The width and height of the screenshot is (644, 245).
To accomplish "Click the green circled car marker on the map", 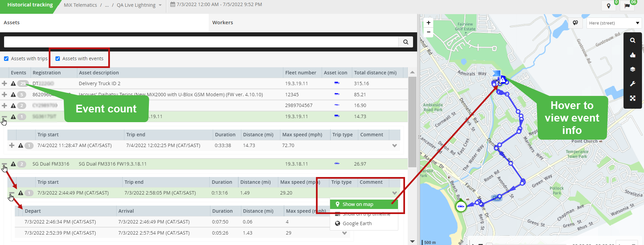I will click(461, 206).
